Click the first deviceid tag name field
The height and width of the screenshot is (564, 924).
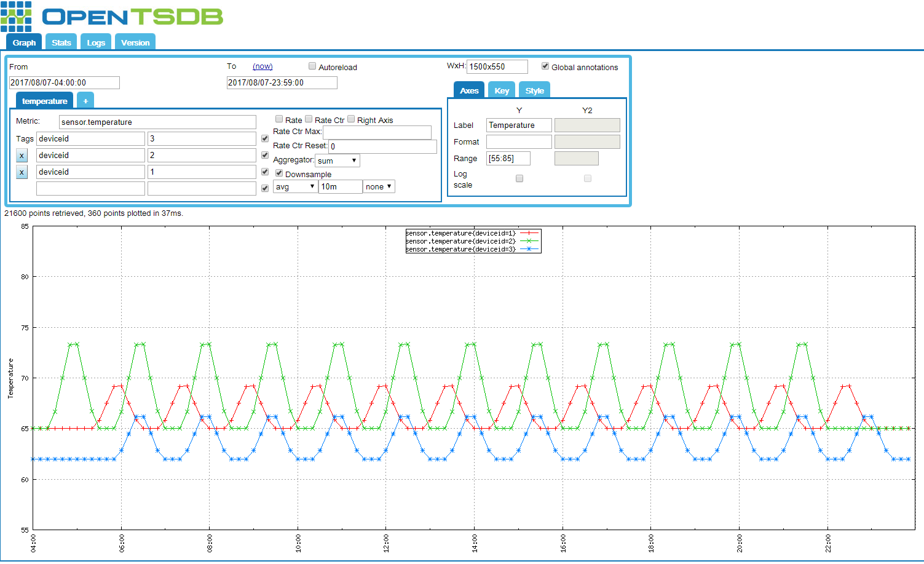coord(91,139)
